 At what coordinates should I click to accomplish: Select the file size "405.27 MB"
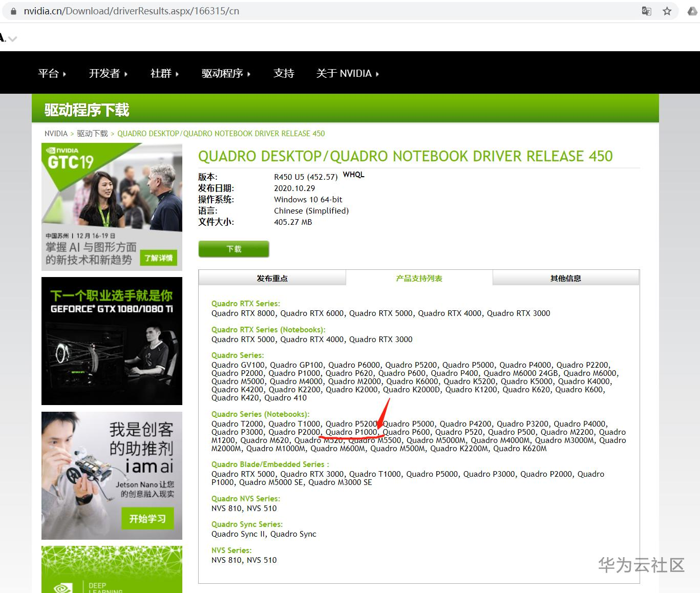point(293,222)
